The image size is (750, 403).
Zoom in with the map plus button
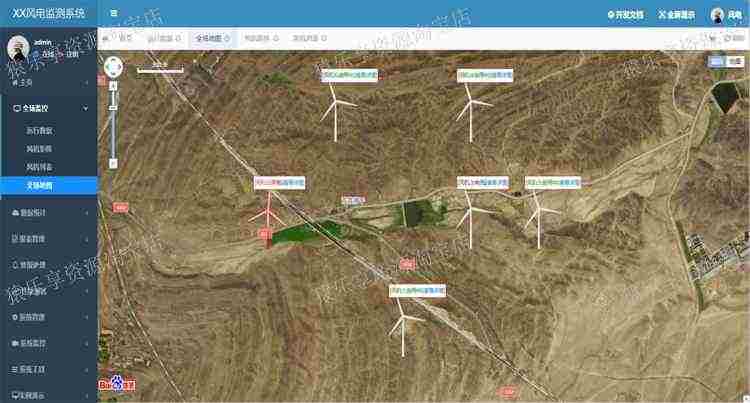pos(113,86)
